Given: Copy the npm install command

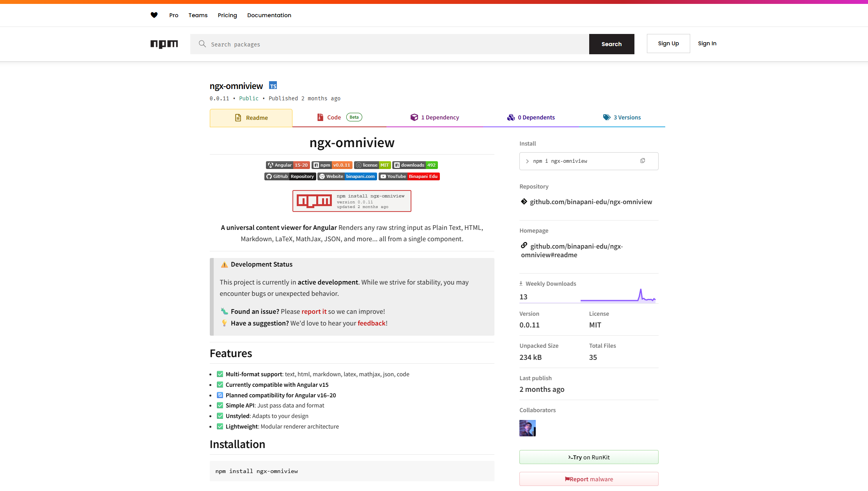Looking at the screenshot, I should (643, 161).
